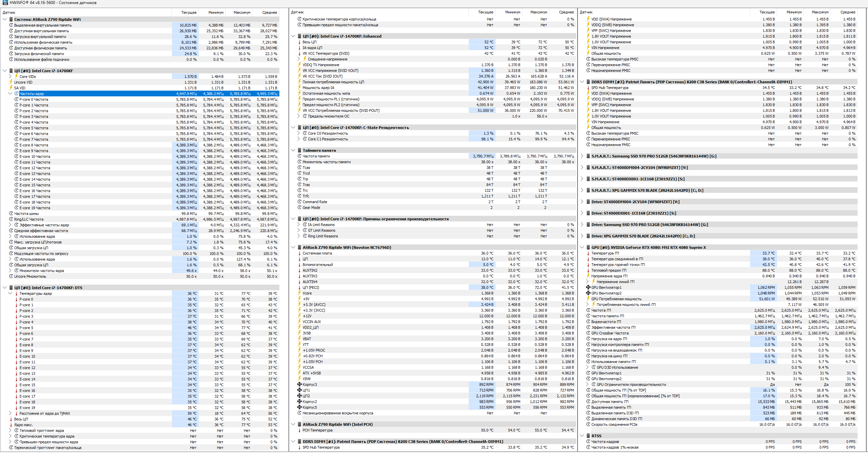Select the E-core 19 Частота row

point(34,208)
